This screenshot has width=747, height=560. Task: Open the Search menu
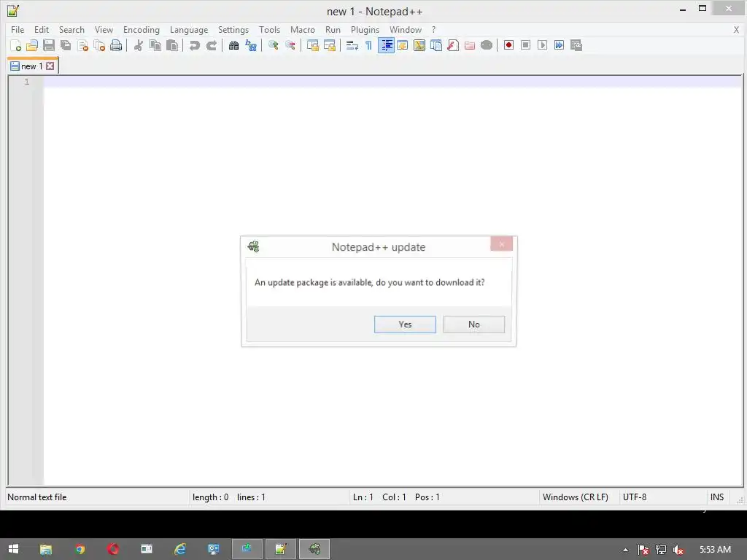click(71, 29)
